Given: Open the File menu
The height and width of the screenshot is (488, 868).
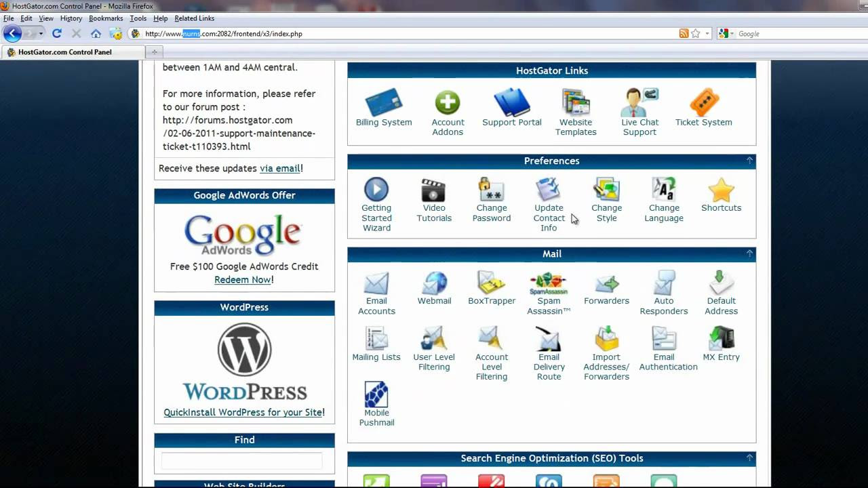Looking at the screenshot, I should point(8,18).
